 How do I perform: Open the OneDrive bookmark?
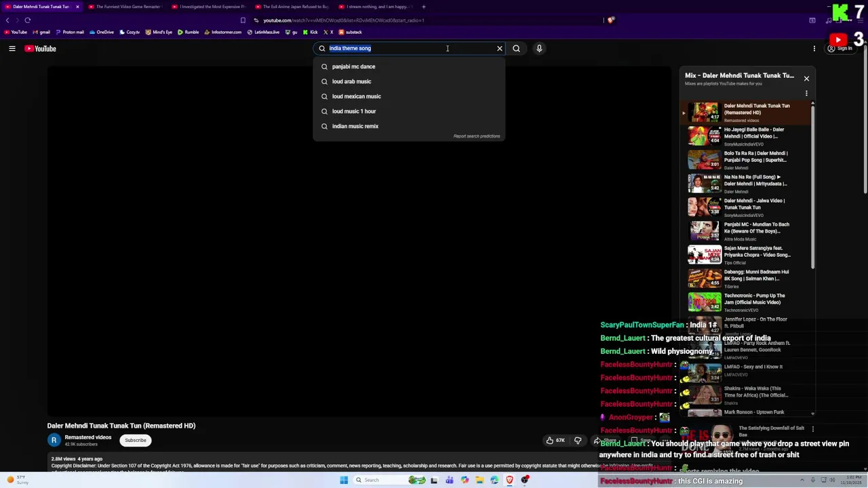click(102, 32)
